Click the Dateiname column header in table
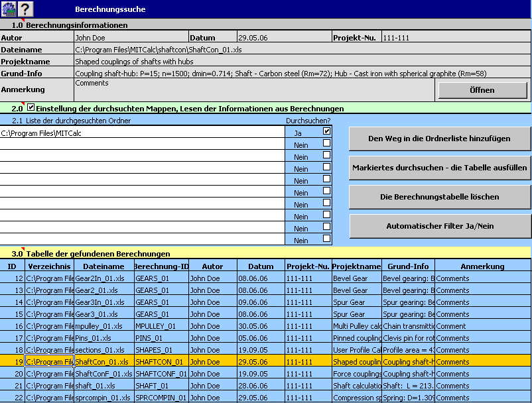 [104, 266]
